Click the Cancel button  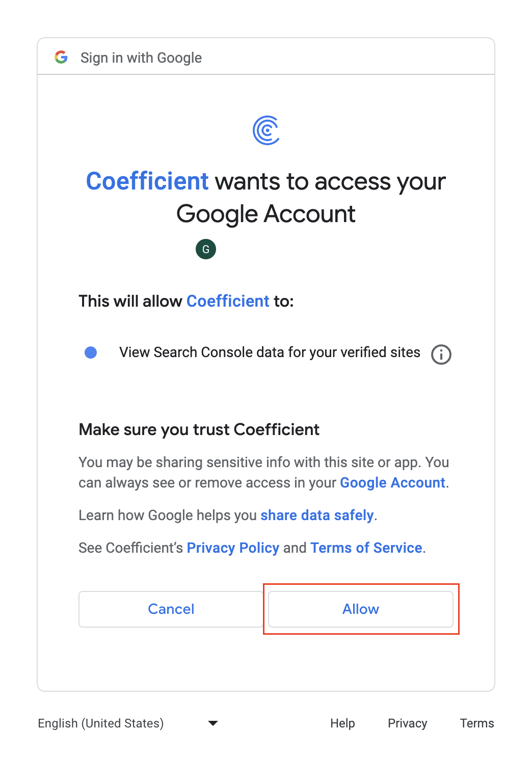click(x=171, y=609)
